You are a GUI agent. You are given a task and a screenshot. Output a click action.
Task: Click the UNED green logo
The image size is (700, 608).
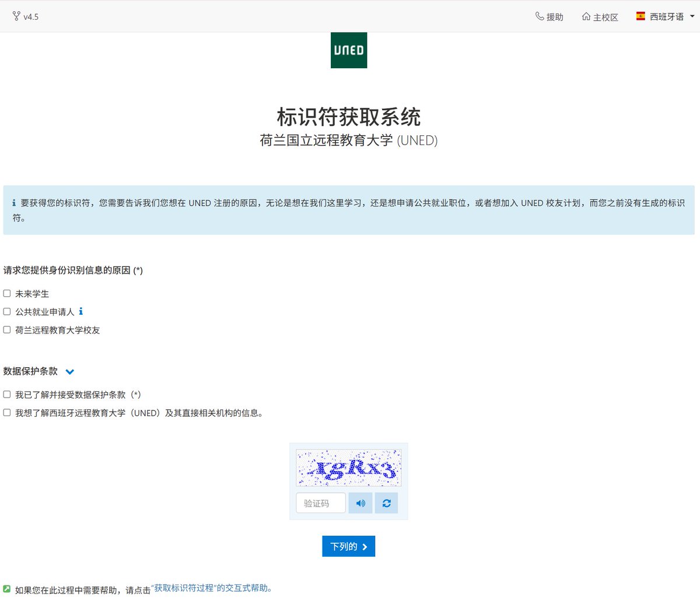(x=349, y=50)
